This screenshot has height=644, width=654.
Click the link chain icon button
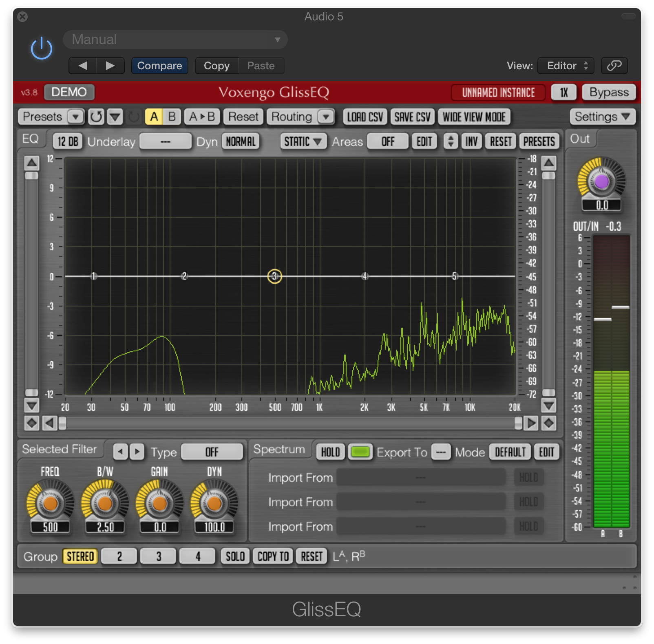pyautogui.click(x=614, y=66)
